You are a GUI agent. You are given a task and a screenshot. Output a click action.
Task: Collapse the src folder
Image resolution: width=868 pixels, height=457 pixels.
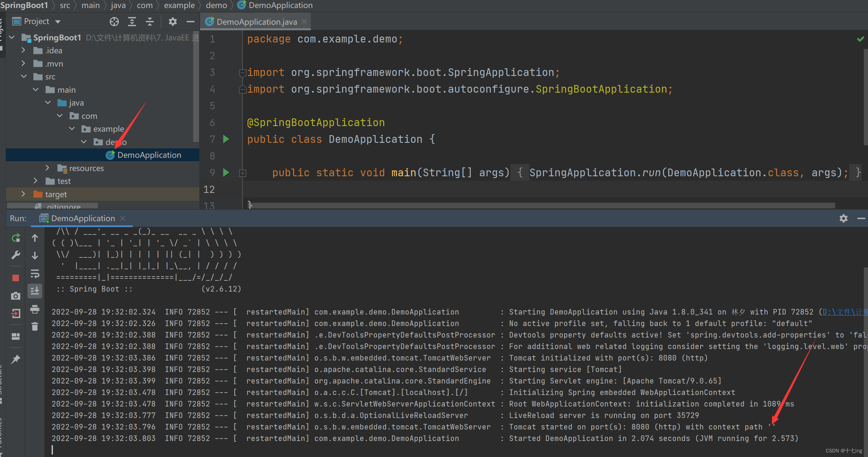[24, 76]
